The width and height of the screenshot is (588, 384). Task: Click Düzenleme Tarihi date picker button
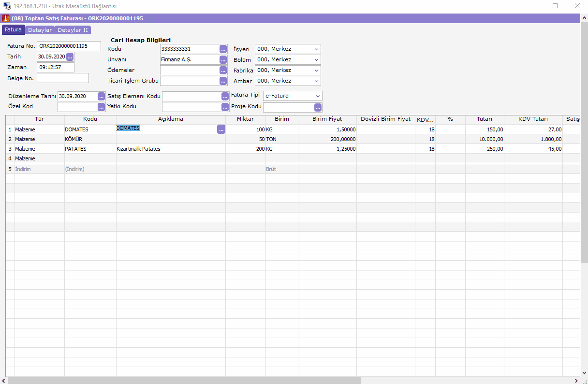pyautogui.click(x=101, y=96)
